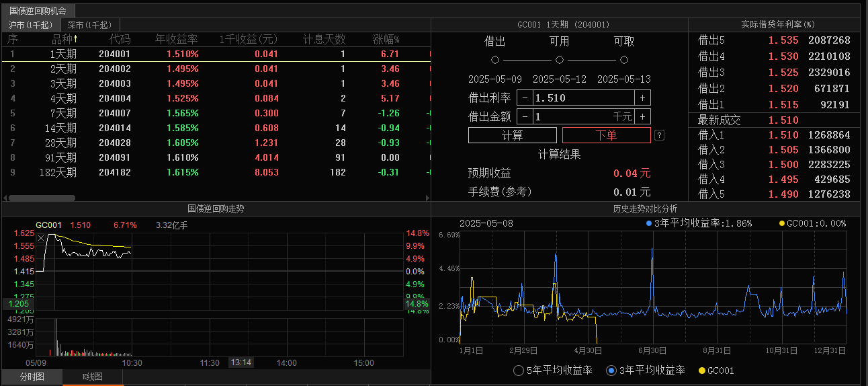Click the red 下单 button
Screen dimensions: 868x386
click(606, 135)
